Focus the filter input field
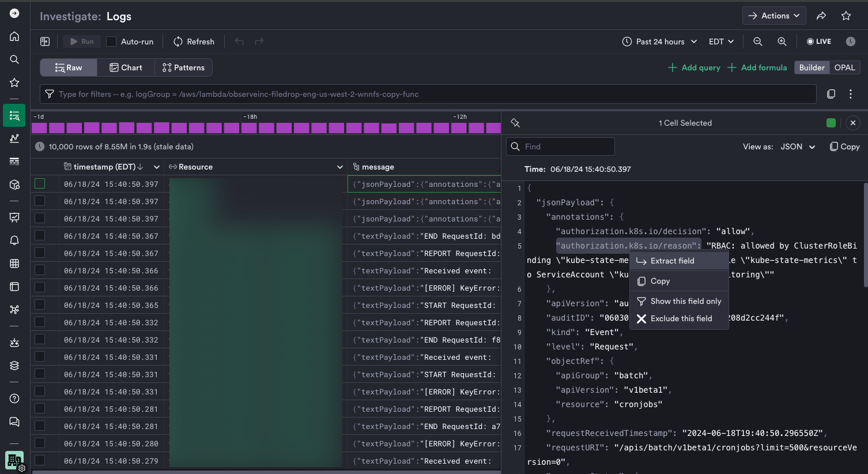 click(x=428, y=94)
